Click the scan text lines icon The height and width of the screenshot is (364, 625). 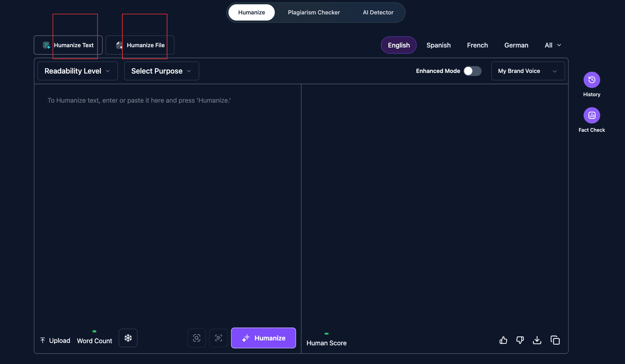[x=218, y=338]
